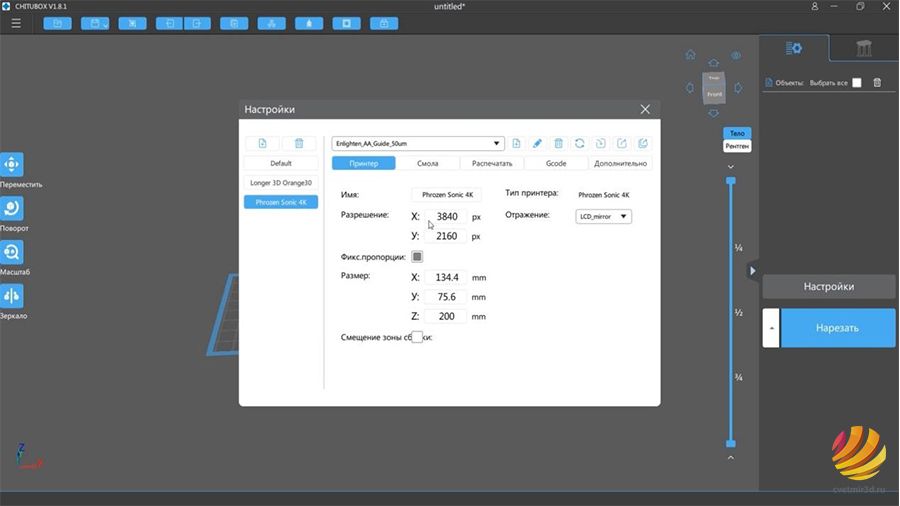Delete objects via trash in objects panel
Viewport: 900px width, 506px height.
coord(877,83)
